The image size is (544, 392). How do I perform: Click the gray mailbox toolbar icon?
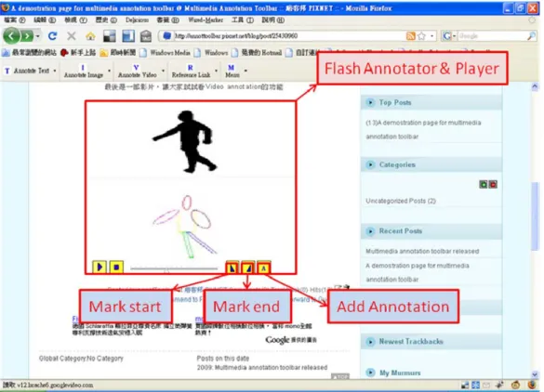point(146,35)
